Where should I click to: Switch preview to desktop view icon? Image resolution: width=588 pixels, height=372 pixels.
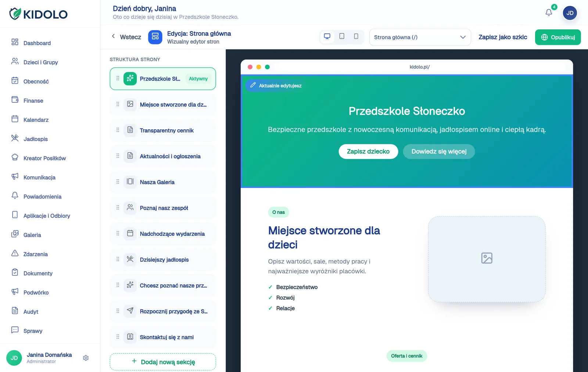[x=327, y=36]
